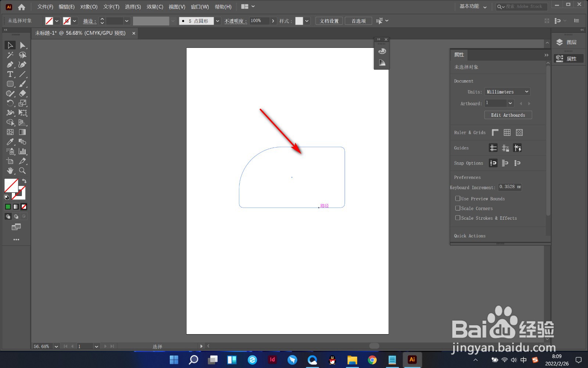The height and width of the screenshot is (368, 588).
Task: Select the Line Segment tool
Action: [22, 74]
